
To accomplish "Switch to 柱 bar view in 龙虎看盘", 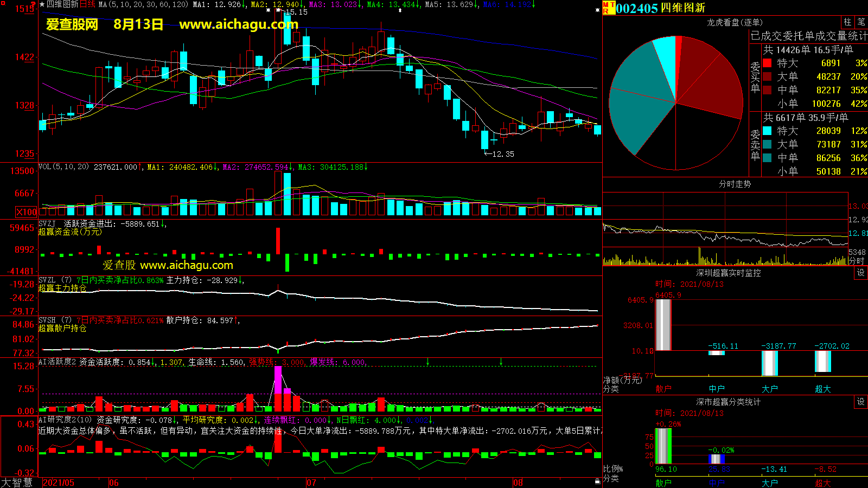I will click(x=847, y=22).
